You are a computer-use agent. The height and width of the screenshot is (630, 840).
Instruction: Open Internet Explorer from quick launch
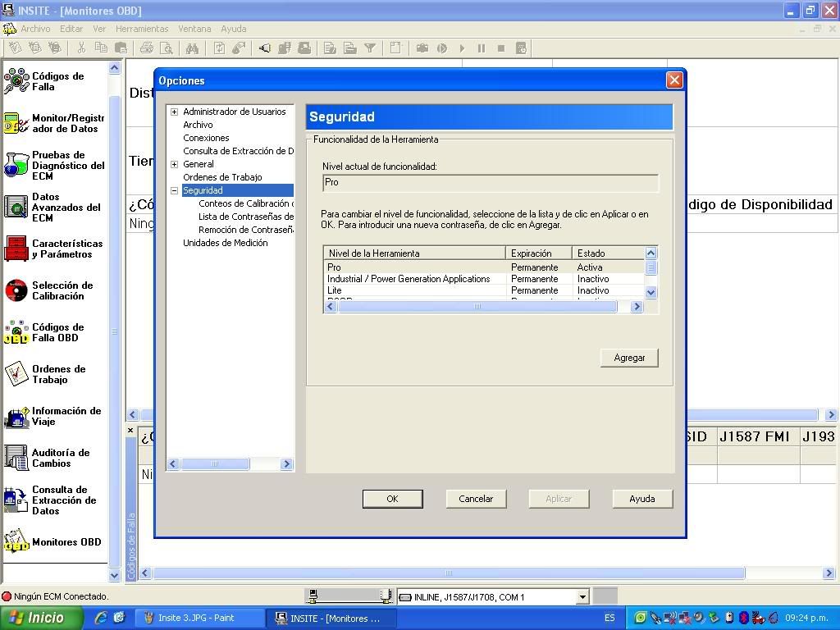click(x=100, y=618)
